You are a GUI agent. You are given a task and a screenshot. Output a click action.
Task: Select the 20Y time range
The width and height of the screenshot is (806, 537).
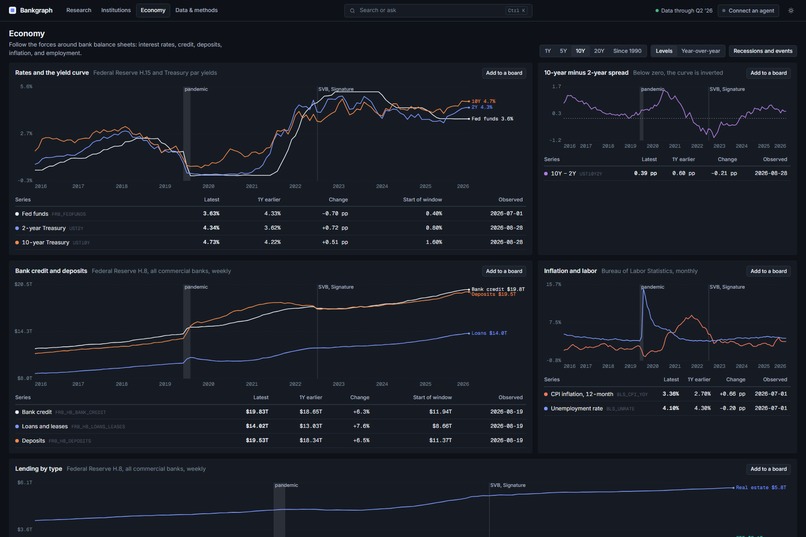599,51
